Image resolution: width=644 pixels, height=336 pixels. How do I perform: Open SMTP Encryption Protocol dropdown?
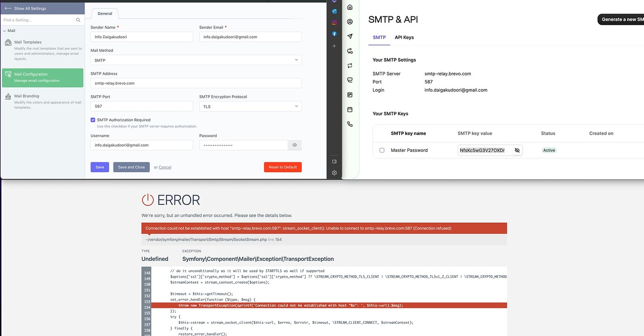(x=250, y=106)
